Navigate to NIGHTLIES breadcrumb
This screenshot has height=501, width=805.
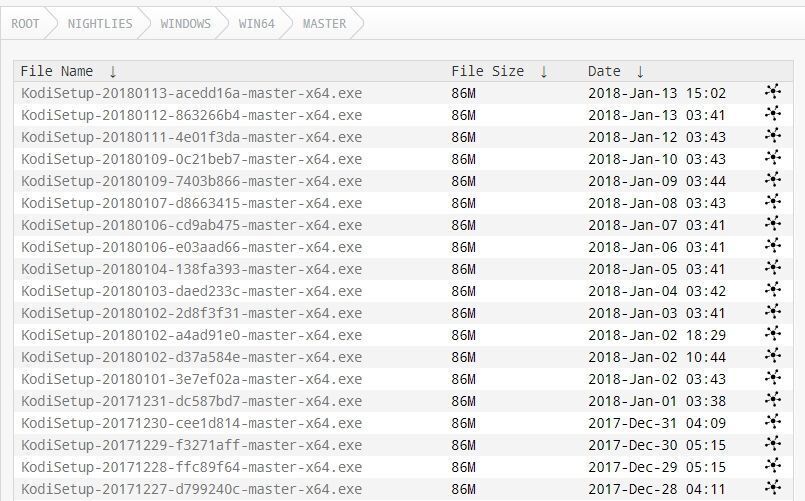[x=100, y=23]
